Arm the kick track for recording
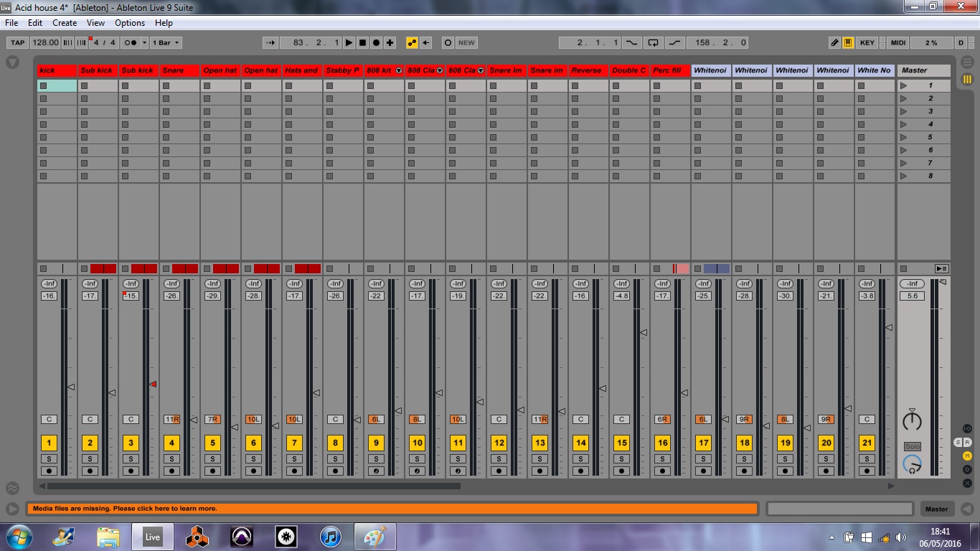The height and width of the screenshot is (551, 980). pyautogui.click(x=49, y=471)
